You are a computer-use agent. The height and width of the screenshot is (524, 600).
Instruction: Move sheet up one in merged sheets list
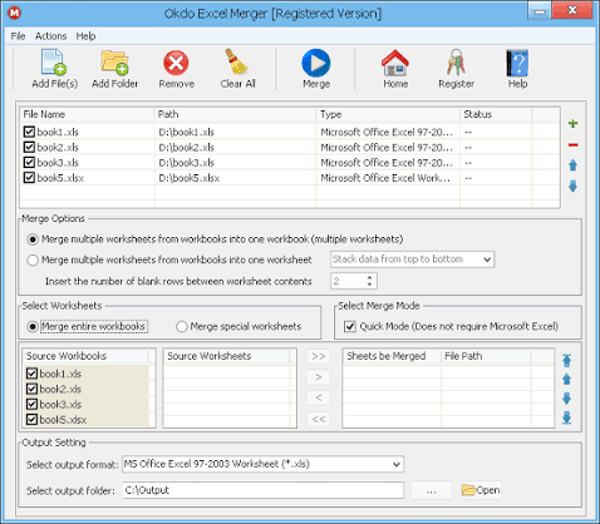point(567,379)
